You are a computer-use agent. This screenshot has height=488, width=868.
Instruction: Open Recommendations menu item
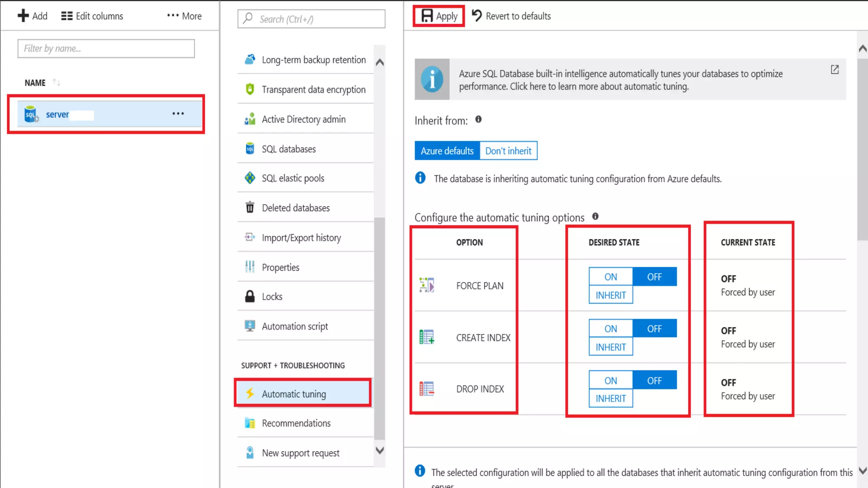tap(305, 423)
